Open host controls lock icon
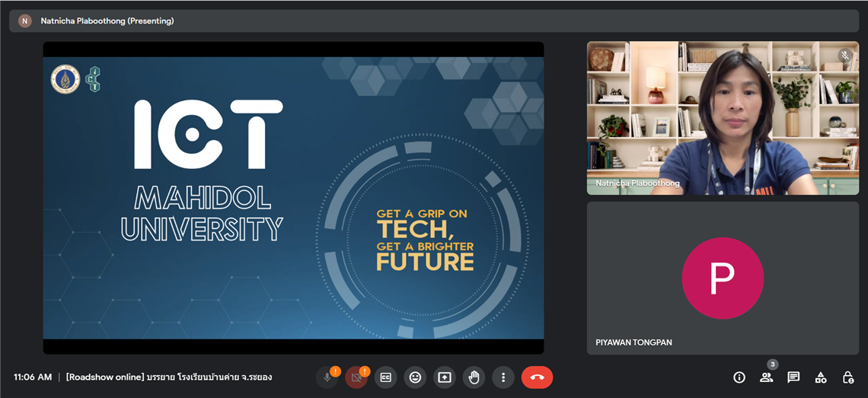868x398 pixels. click(847, 377)
